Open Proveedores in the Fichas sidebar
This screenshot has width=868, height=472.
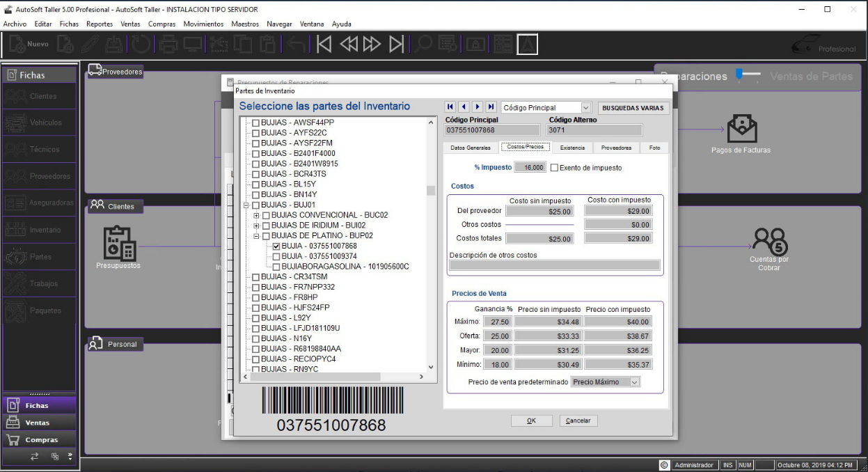pyautogui.click(x=40, y=176)
